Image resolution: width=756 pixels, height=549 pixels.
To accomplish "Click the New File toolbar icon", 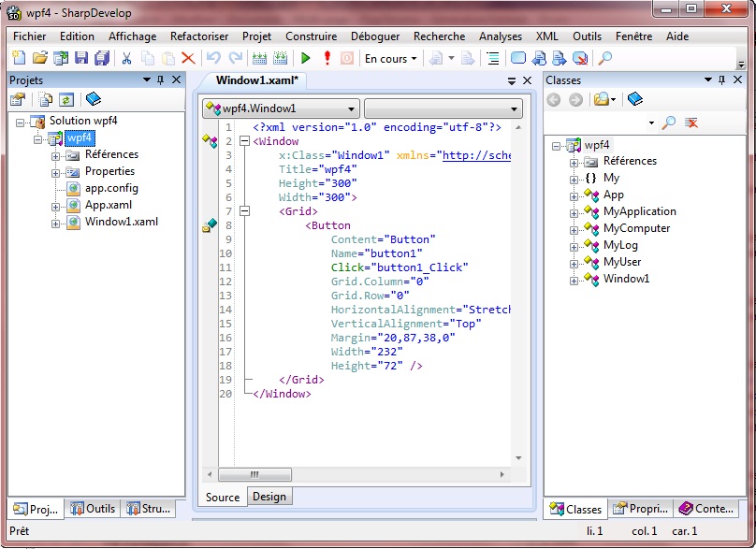I will point(19,58).
